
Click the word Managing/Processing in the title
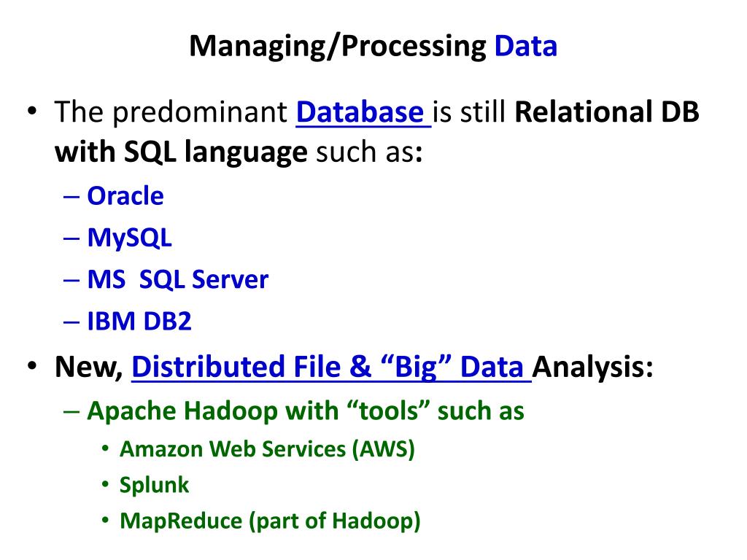pos(338,47)
